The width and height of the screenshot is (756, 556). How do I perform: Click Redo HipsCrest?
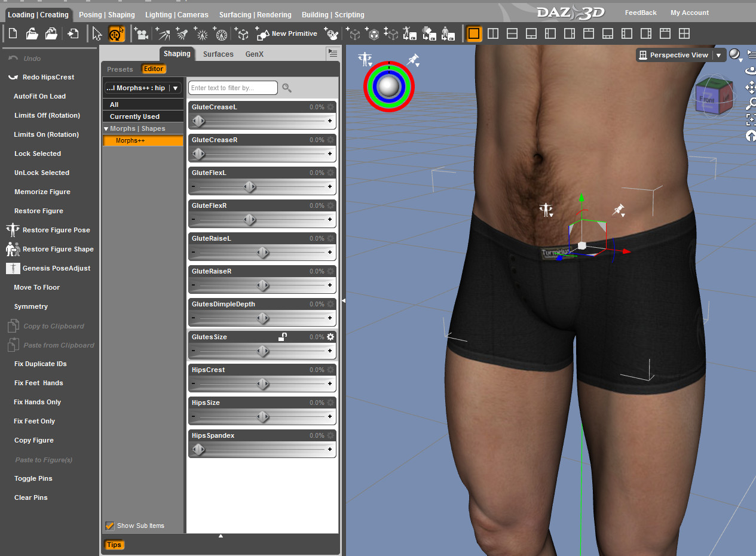(41, 77)
